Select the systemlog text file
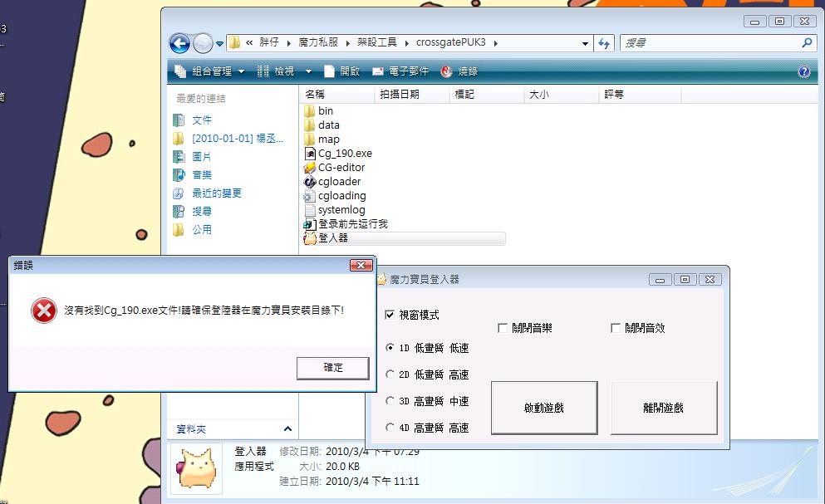The height and width of the screenshot is (504, 825). click(341, 210)
